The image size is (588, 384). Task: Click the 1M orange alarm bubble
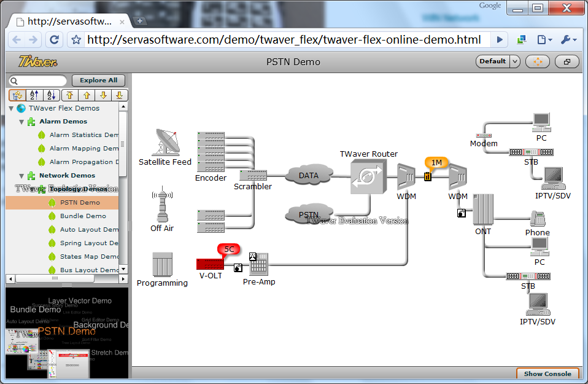[x=436, y=163]
